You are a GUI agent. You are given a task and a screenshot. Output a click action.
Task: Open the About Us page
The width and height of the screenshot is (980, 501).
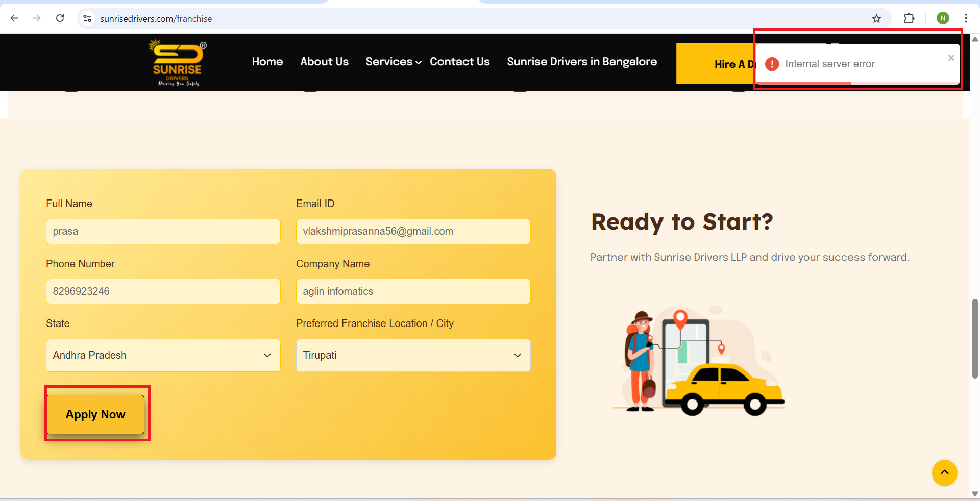click(x=324, y=62)
